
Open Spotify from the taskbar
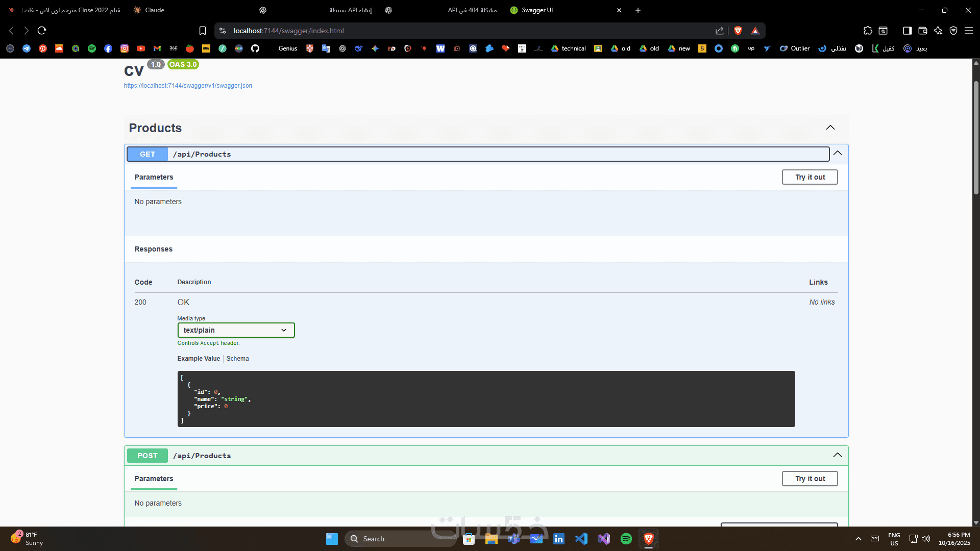coord(626,539)
